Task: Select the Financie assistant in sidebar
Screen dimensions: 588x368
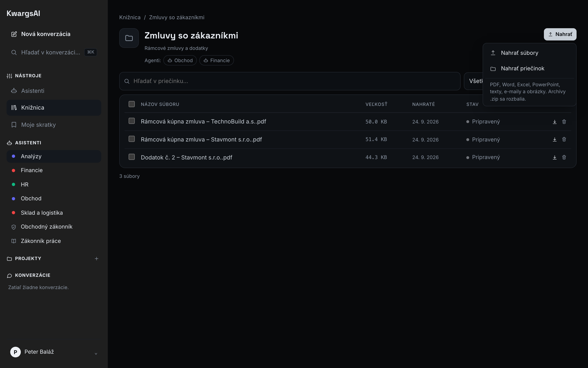Action: pos(54,170)
